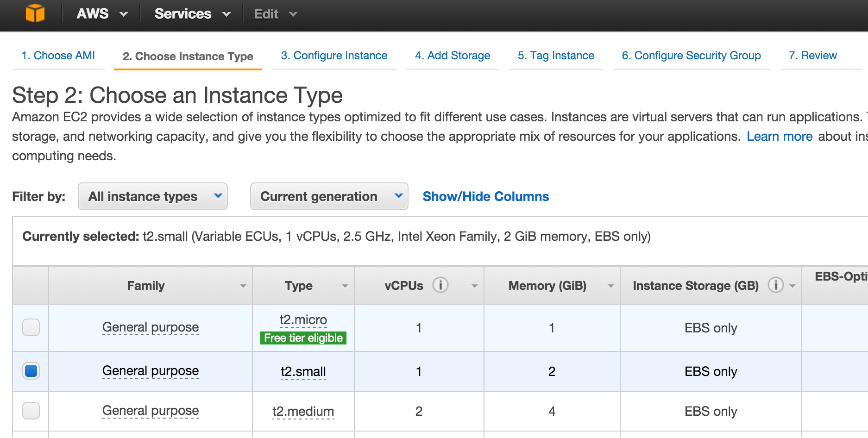
Task: Go to the 3. Configure Instance tab
Action: pos(334,56)
